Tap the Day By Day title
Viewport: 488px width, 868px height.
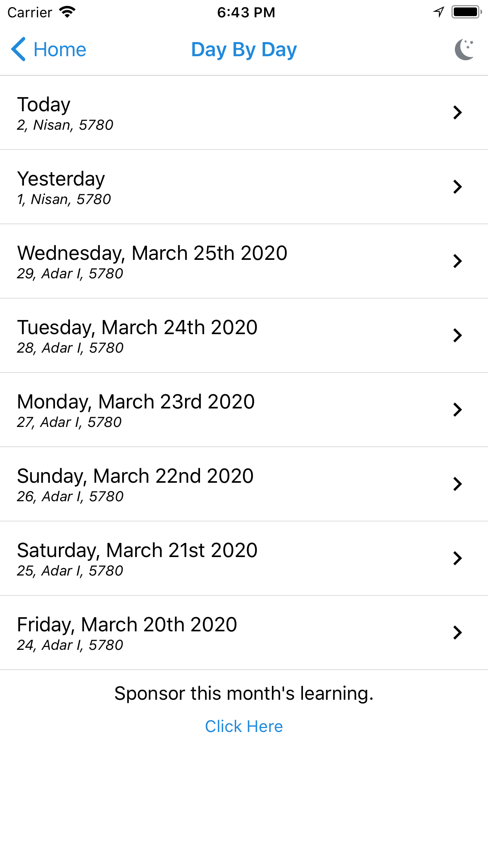pyautogui.click(x=244, y=50)
